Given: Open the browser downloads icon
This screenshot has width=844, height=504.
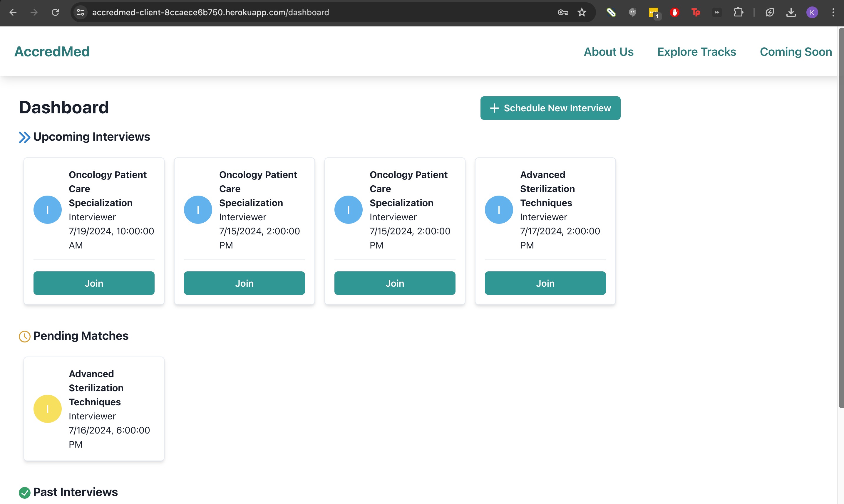Looking at the screenshot, I should click(x=791, y=13).
